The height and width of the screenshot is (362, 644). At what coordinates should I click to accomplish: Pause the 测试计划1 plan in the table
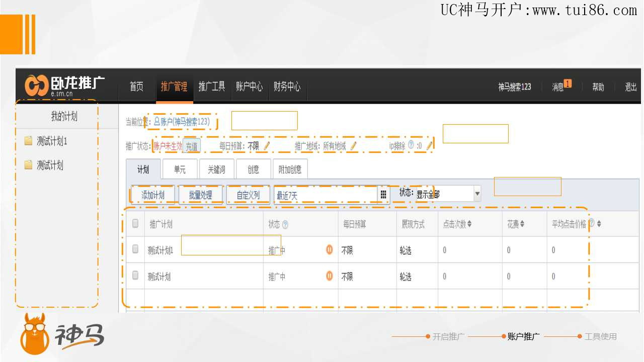click(330, 249)
